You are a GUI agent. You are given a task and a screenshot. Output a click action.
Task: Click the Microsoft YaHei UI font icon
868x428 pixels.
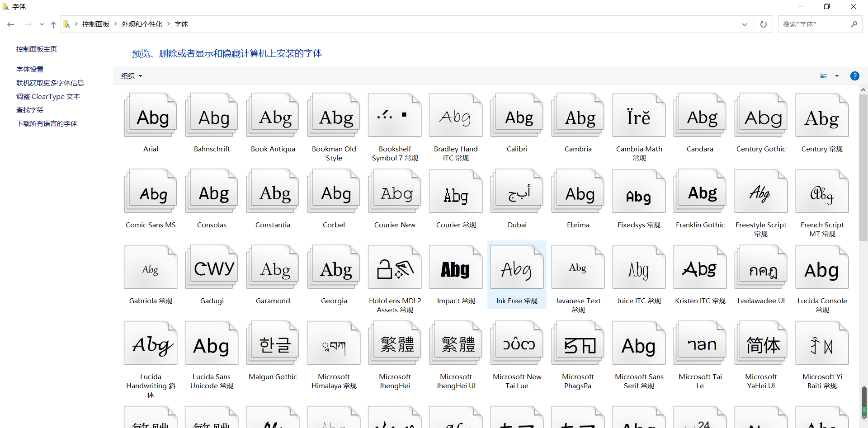pyautogui.click(x=761, y=343)
